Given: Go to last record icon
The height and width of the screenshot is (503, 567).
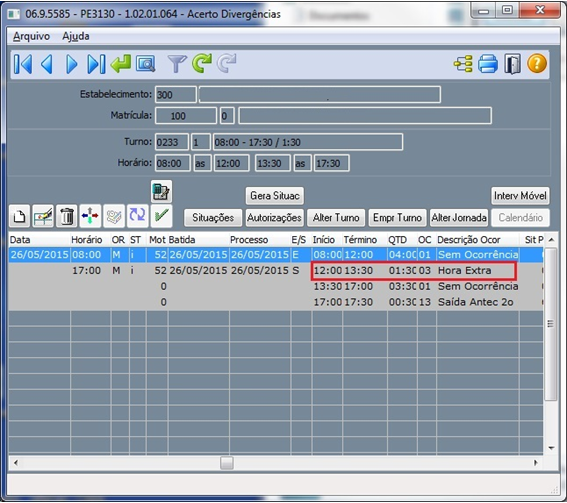Looking at the screenshot, I should click(96, 64).
